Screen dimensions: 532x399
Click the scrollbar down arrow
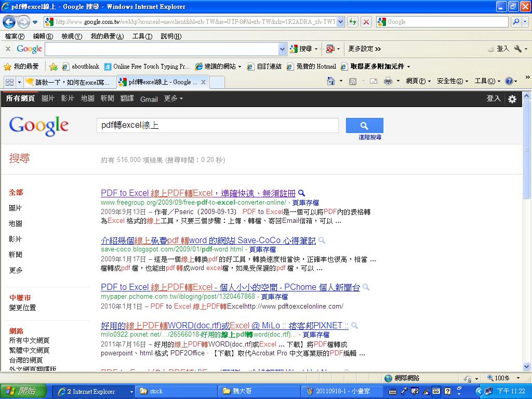click(526, 366)
